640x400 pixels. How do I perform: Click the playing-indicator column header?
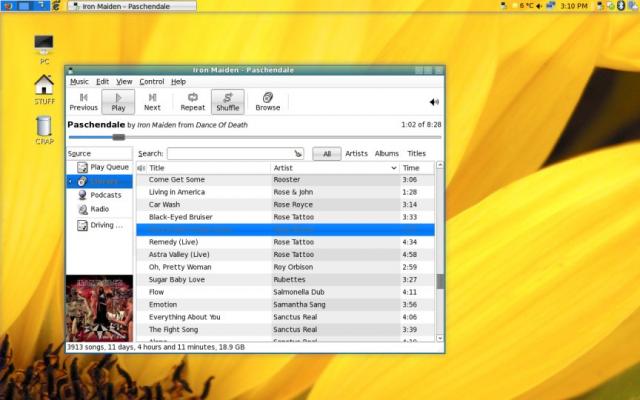141,168
